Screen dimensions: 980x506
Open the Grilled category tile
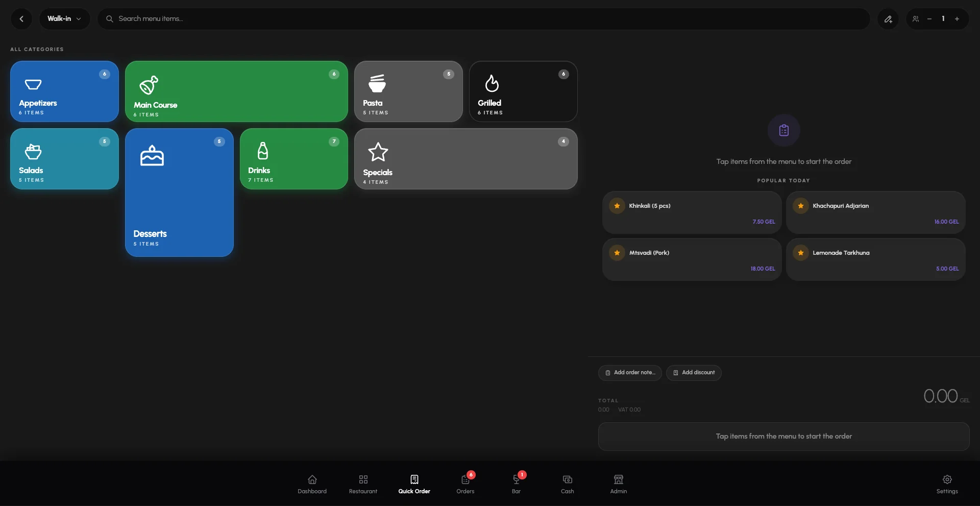pos(523,91)
